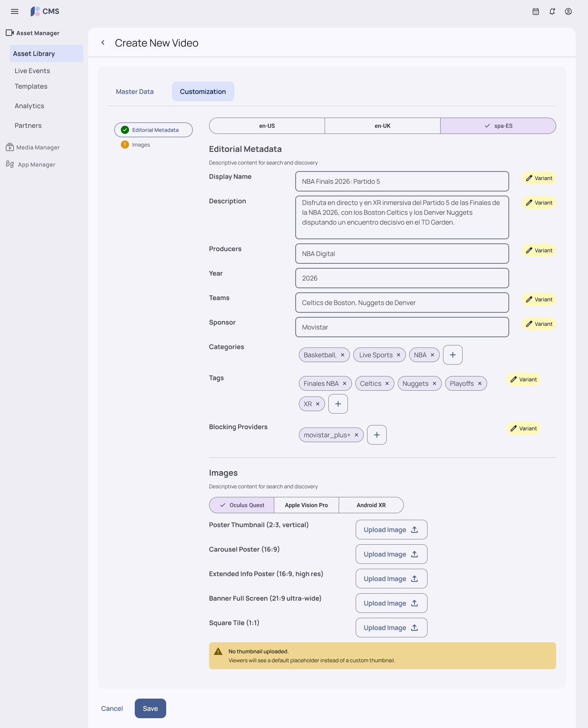The image size is (588, 728).
Task: Expand Media Manager section in sidebar
Action: (33, 147)
